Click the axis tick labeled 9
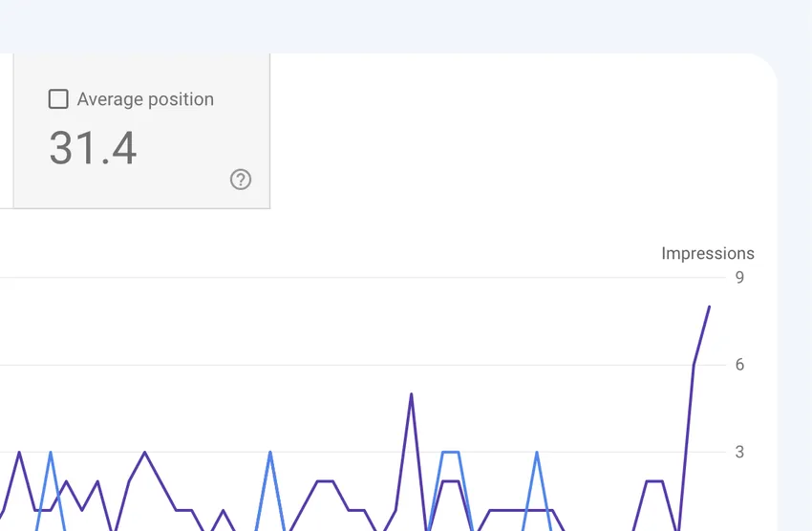 [x=739, y=277]
